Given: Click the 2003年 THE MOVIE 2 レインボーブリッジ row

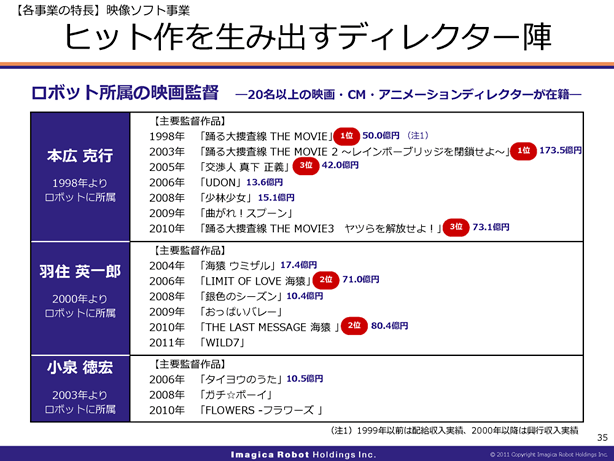Looking at the screenshot, I should click(365, 151).
